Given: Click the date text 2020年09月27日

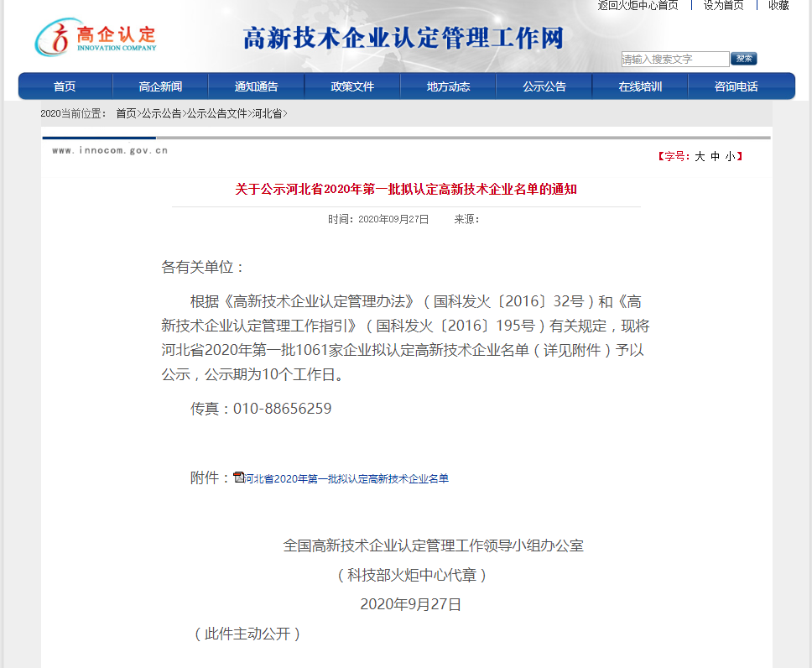Looking at the screenshot, I should click(x=393, y=219).
